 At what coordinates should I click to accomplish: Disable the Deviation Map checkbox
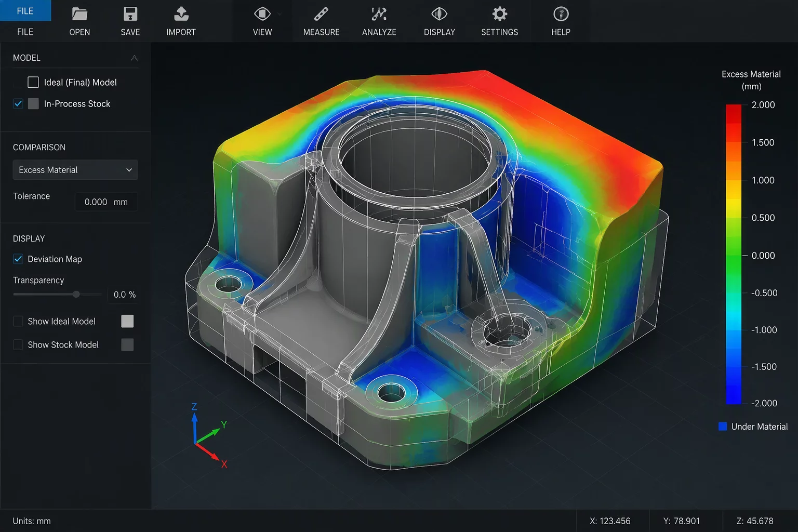point(18,259)
